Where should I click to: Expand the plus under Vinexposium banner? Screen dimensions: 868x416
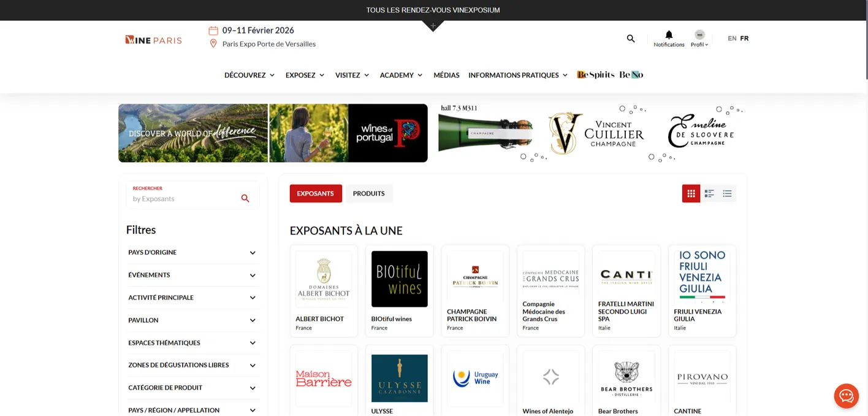pyautogui.click(x=433, y=26)
